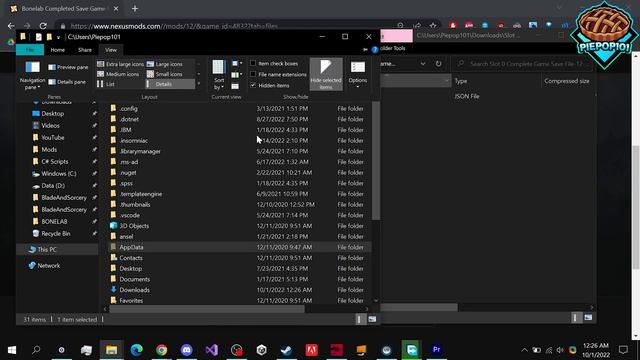This screenshot has width=640, height=360.
Task: Select the Documents folder in file list
Action: 135,279
